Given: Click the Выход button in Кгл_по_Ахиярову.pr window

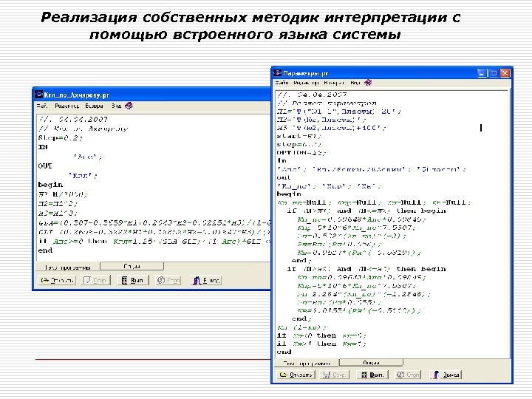Looking at the screenshot, I should point(207,280).
